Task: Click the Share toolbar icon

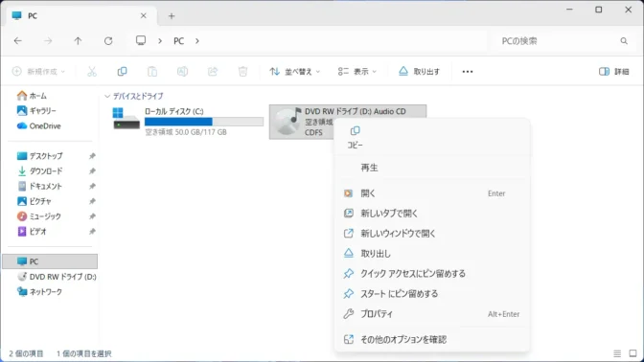Action: coord(213,72)
